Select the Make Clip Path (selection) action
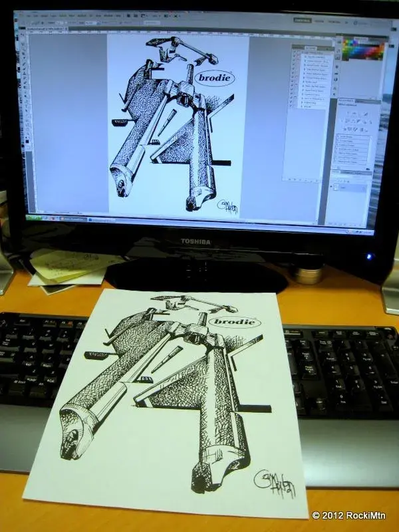 [315, 86]
